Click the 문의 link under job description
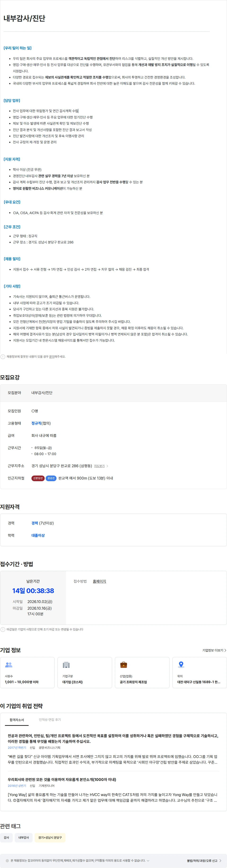 coord(52,357)
